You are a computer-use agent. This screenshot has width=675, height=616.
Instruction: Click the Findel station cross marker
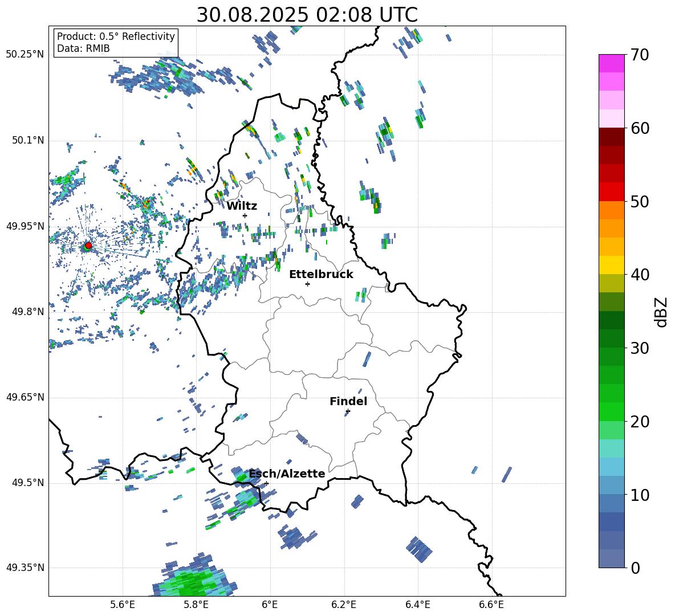(348, 411)
